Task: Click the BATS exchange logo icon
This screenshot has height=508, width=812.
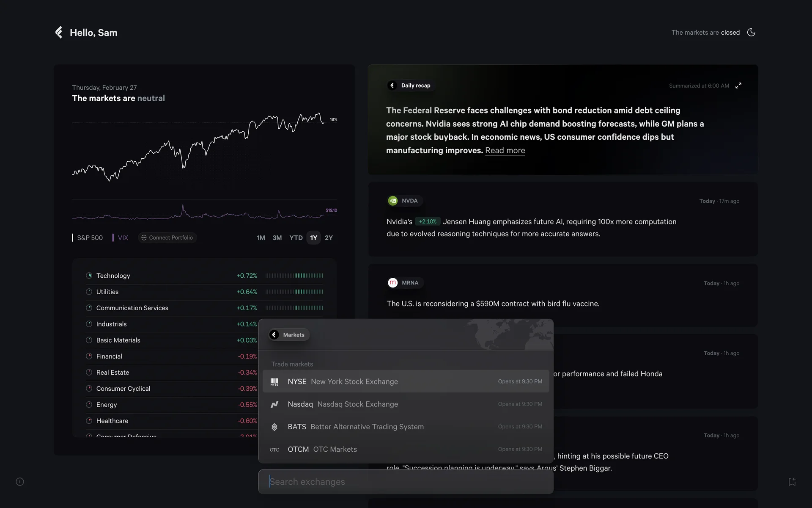Action: [x=274, y=427]
